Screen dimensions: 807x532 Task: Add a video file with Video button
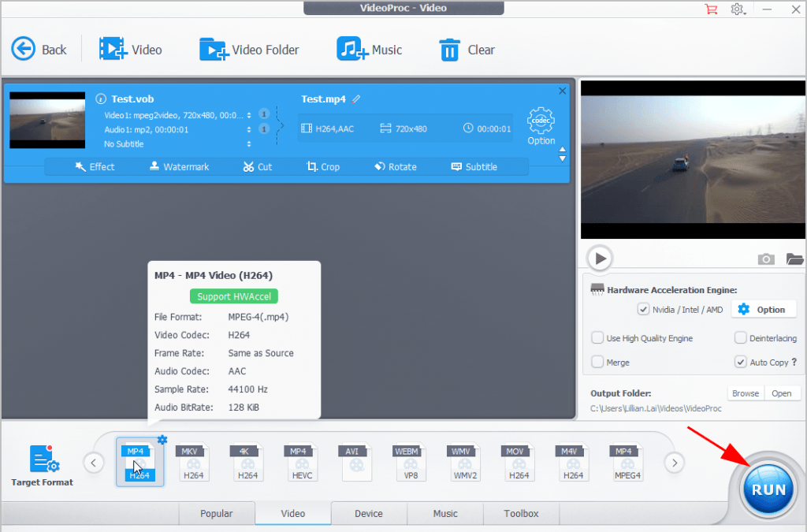(130, 50)
